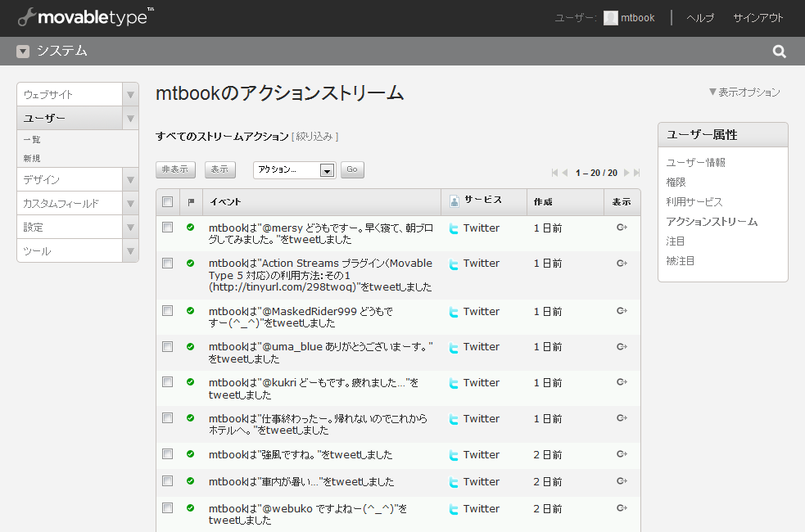Open view link icon for @MaskedRider999 tweet
The height and width of the screenshot is (532, 805).
click(x=622, y=311)
